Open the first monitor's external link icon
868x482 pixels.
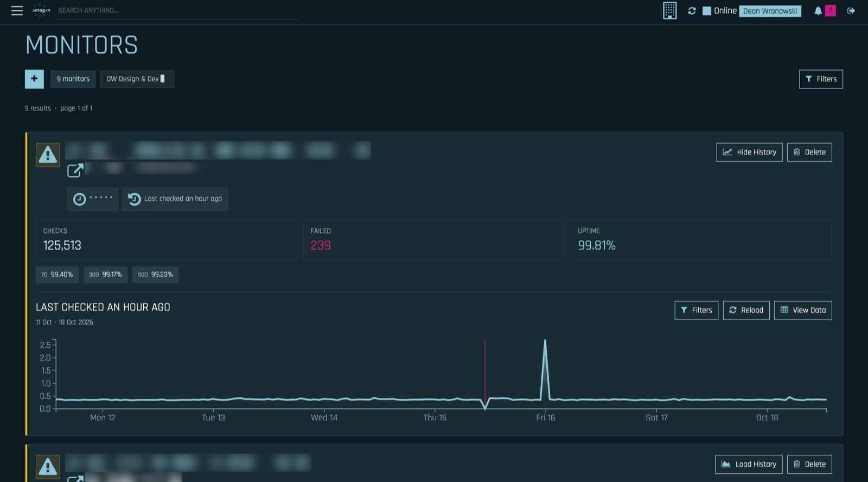point(75,170)
